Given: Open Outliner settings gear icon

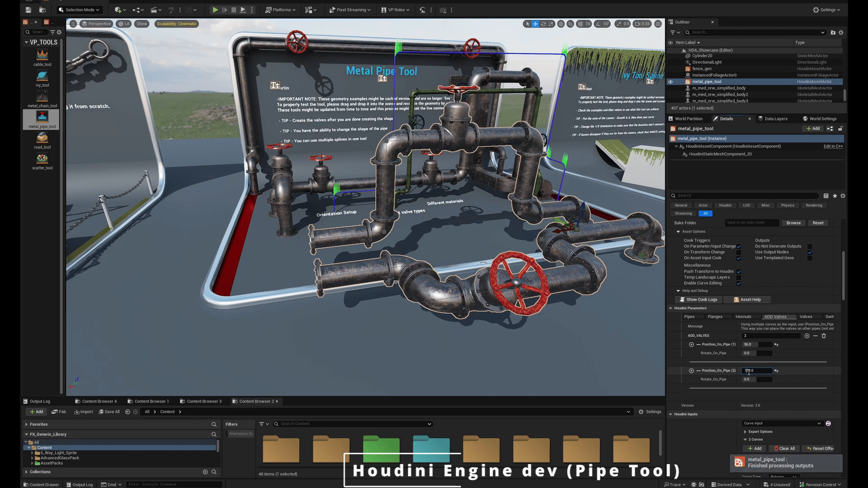Looking at the screenshot, I should (x=841, y=32).
